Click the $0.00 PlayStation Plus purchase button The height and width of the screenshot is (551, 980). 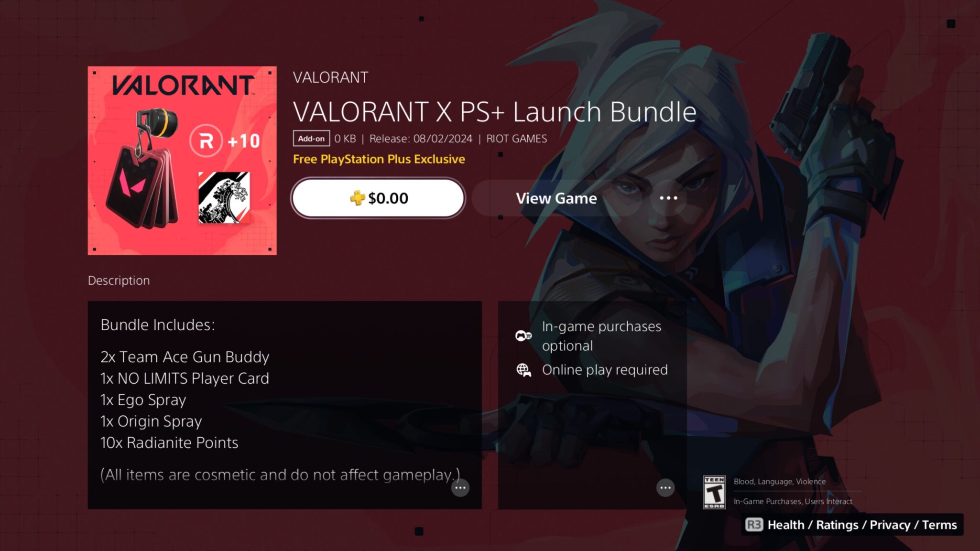(378, 198)
